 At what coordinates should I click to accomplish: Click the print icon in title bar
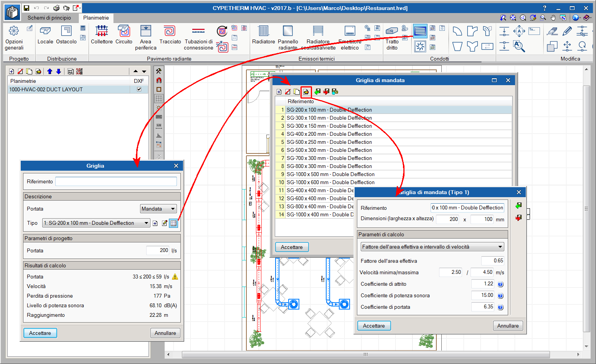coord(56,8)
